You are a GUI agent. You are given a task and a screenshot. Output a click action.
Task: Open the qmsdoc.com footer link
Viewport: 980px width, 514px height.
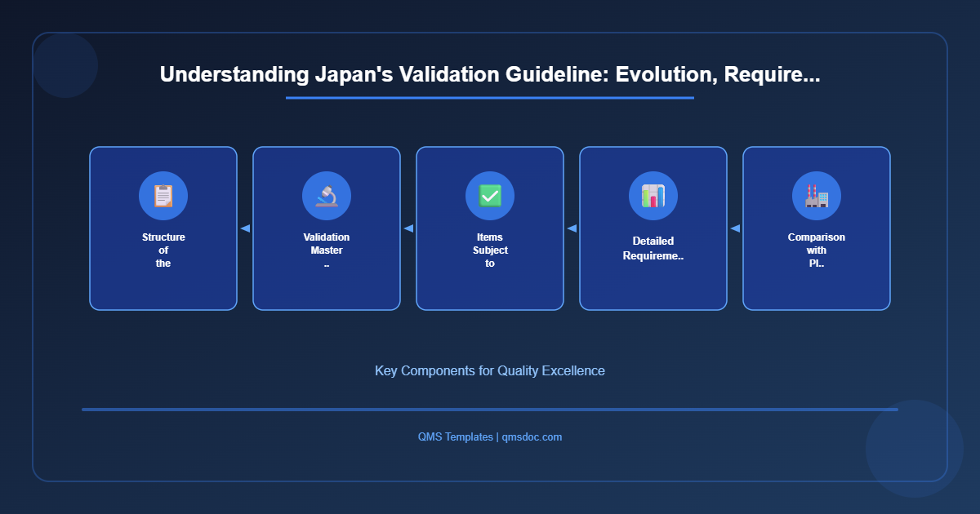(531, 436)
